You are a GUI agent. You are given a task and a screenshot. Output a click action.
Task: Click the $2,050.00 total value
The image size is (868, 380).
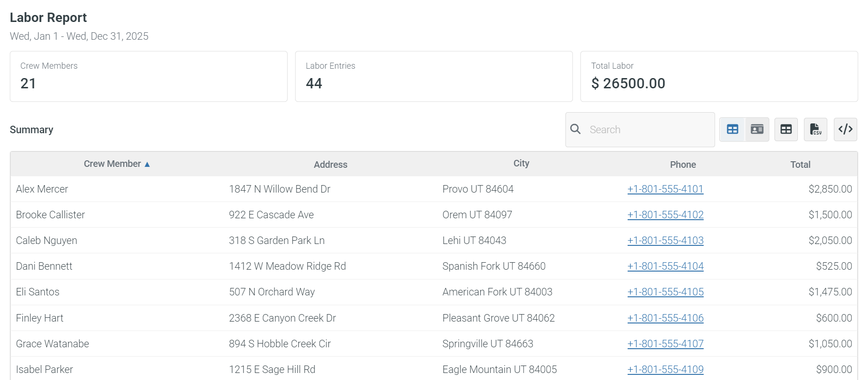click(830, 240)
